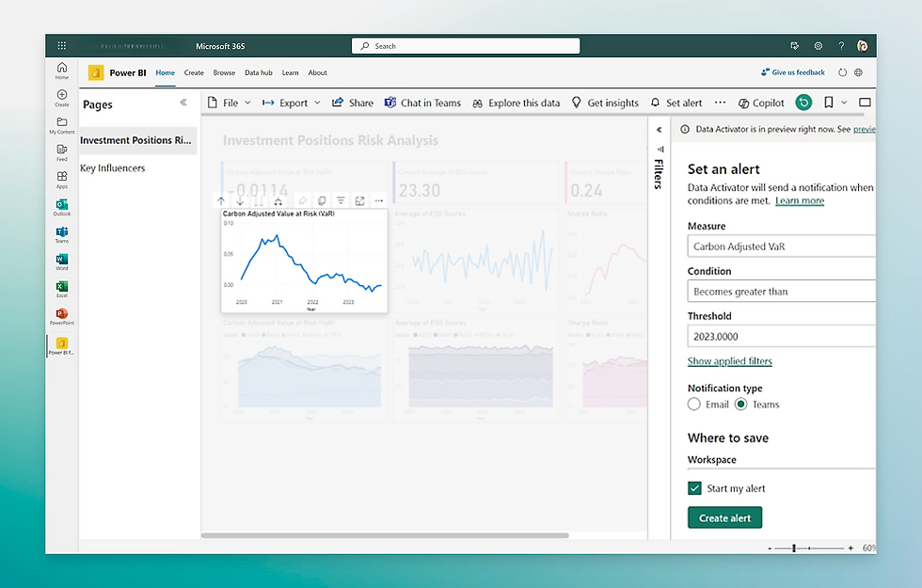The height and width of the screenshot is (588, 922).
Task: Launch Word from the left rail
Action: (62, 262)
